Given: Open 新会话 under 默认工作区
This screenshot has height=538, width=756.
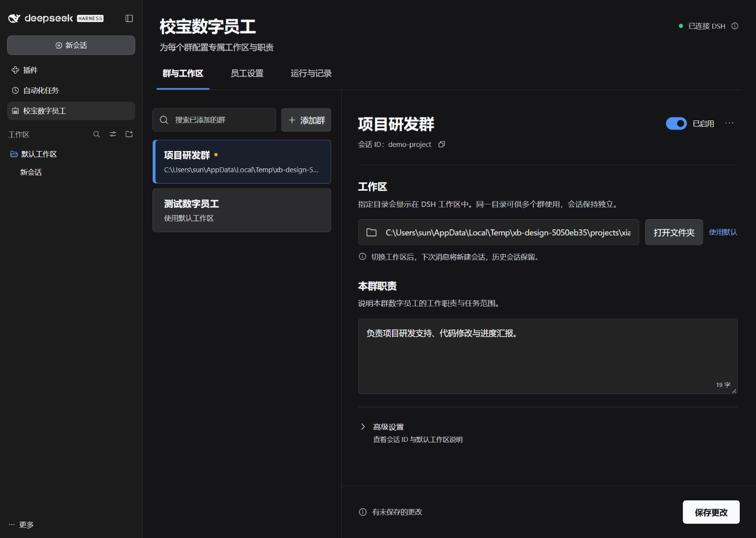Looking at the screenshot, I should pos(31,172).
